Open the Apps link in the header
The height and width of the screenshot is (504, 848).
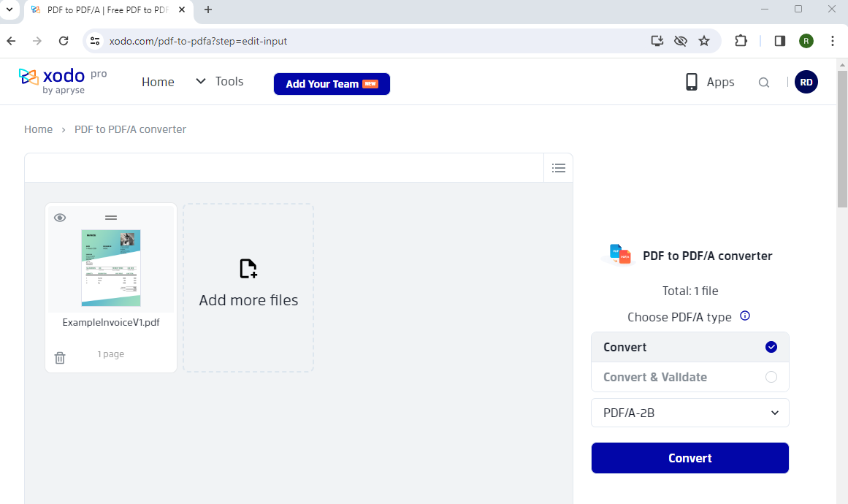point(720,83)
